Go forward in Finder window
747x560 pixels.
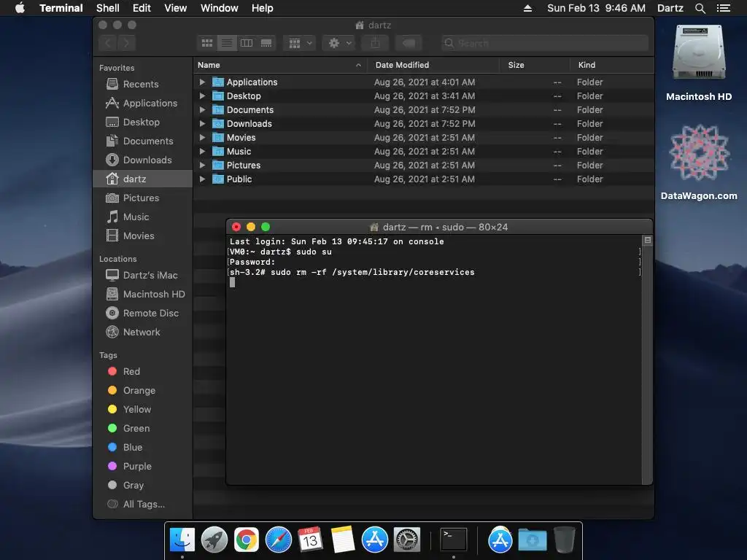126,43
